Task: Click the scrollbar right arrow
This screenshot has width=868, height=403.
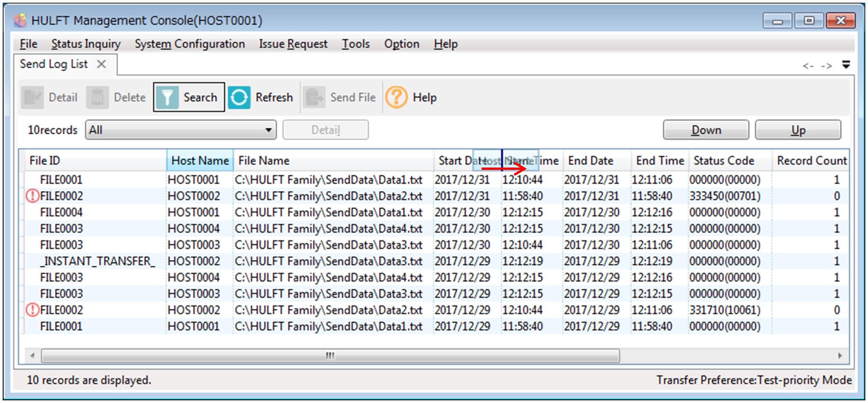Action: coord(840,355)
